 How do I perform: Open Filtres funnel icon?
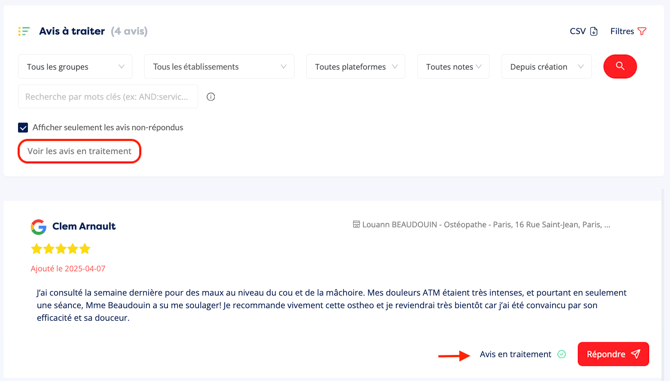[x=642, y=31]
